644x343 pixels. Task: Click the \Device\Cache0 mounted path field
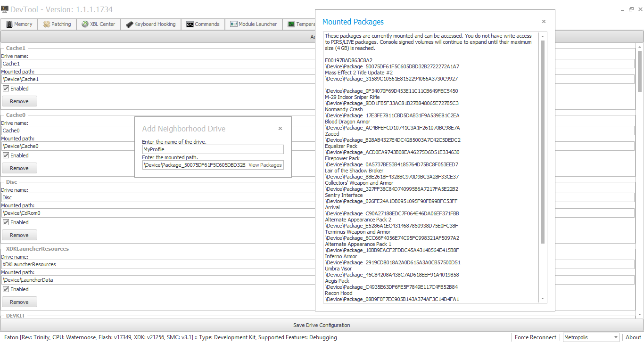coord(67,146)
